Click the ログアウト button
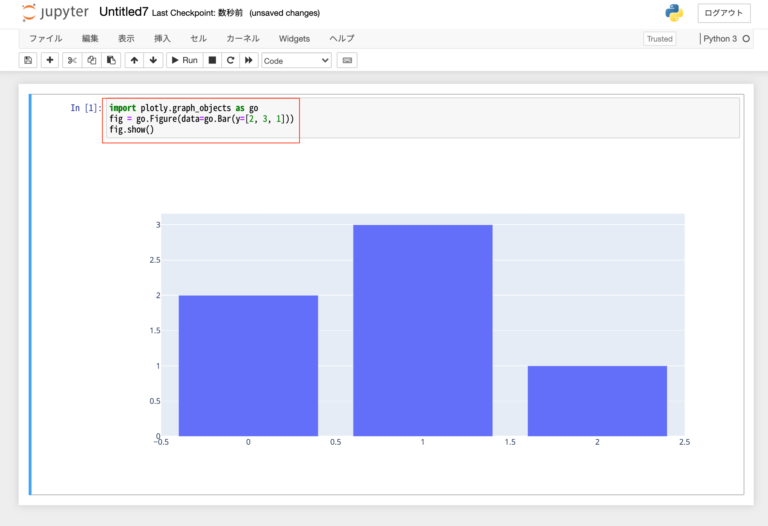This screenshot has height=526, width=768. (x=723, y=13)
